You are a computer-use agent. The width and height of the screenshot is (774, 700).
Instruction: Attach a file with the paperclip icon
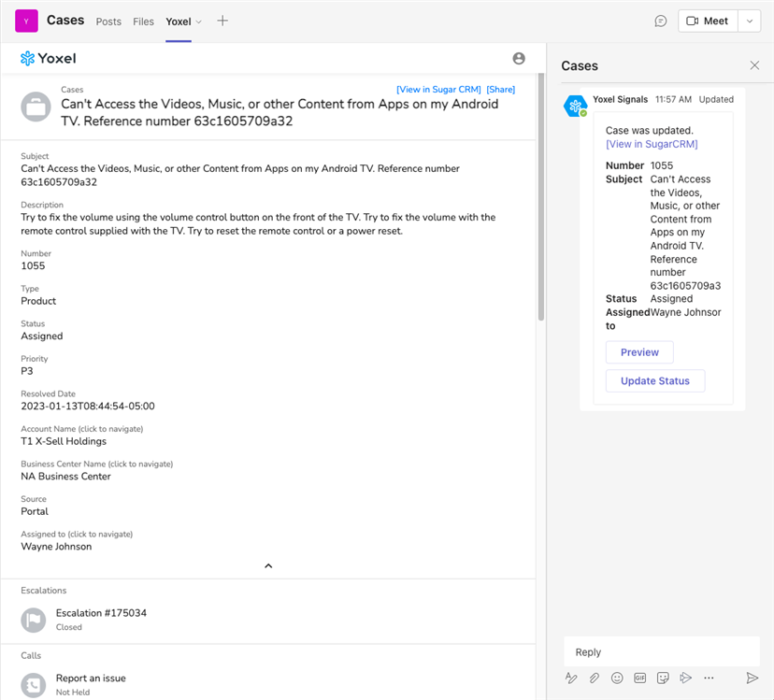[x=594, y=678]
